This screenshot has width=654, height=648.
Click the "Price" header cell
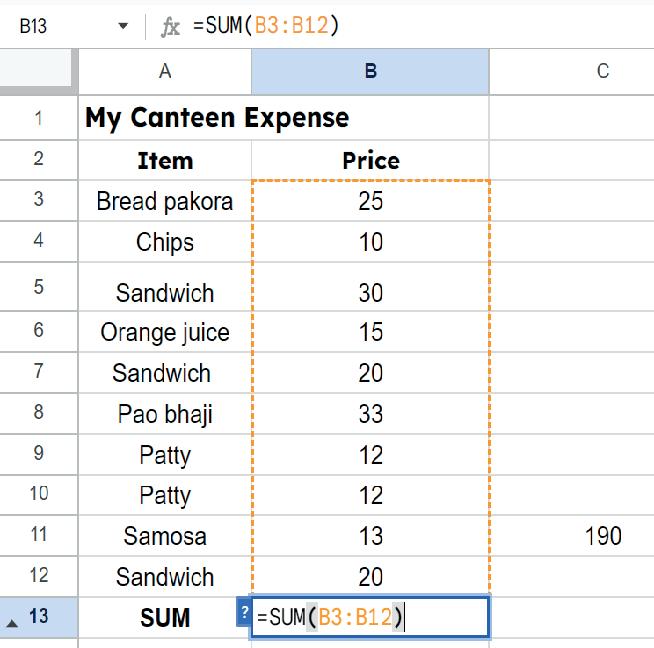[370, 160]
